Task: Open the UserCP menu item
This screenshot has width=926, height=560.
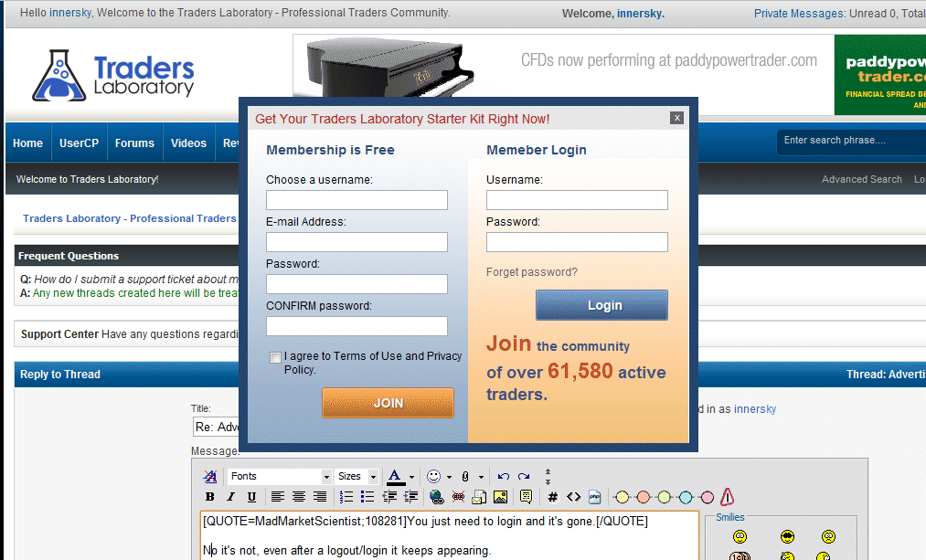Action: tap(80, 143)
